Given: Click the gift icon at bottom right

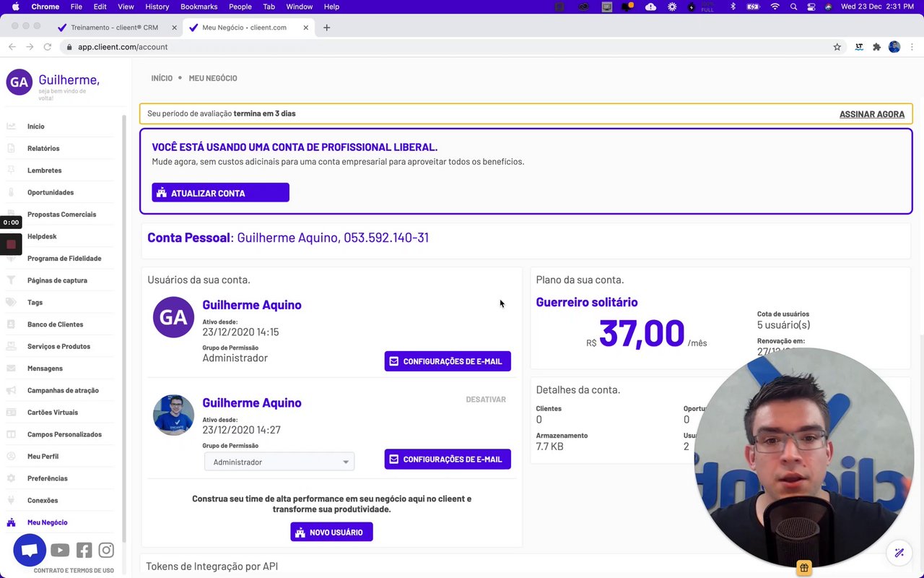Looking at the screenshot, I should 804,567.
